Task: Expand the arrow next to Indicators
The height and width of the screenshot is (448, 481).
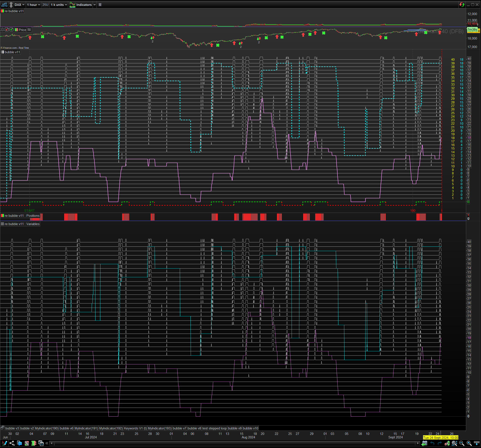Action: pyautogui.click(x=95, y=5)
